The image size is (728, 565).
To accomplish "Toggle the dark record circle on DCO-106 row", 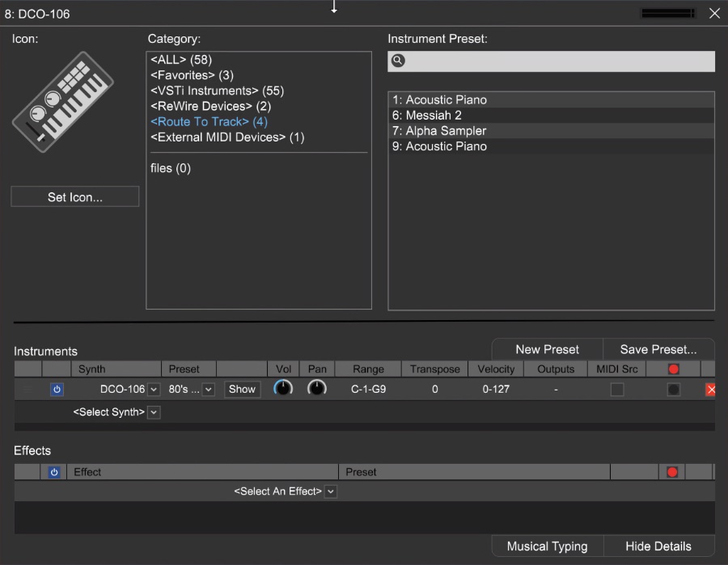I will pos(673,390).
